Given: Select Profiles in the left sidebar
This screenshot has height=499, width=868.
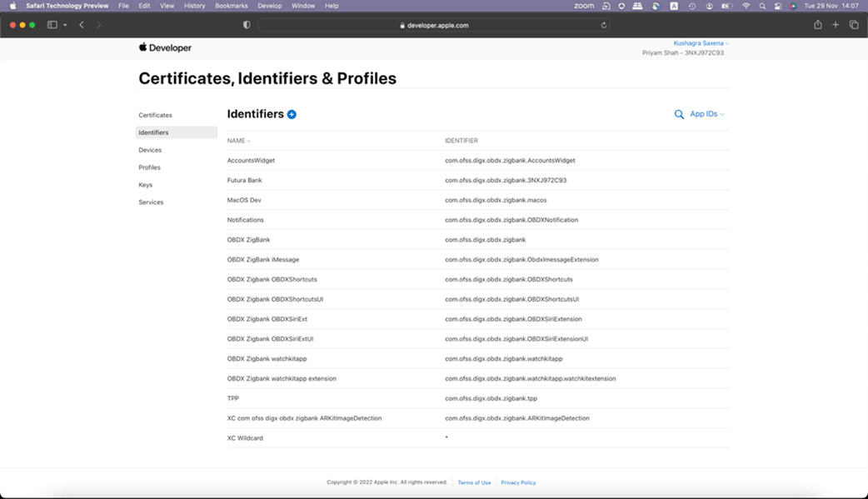Looking at the screenshot, I should [150, 167].
